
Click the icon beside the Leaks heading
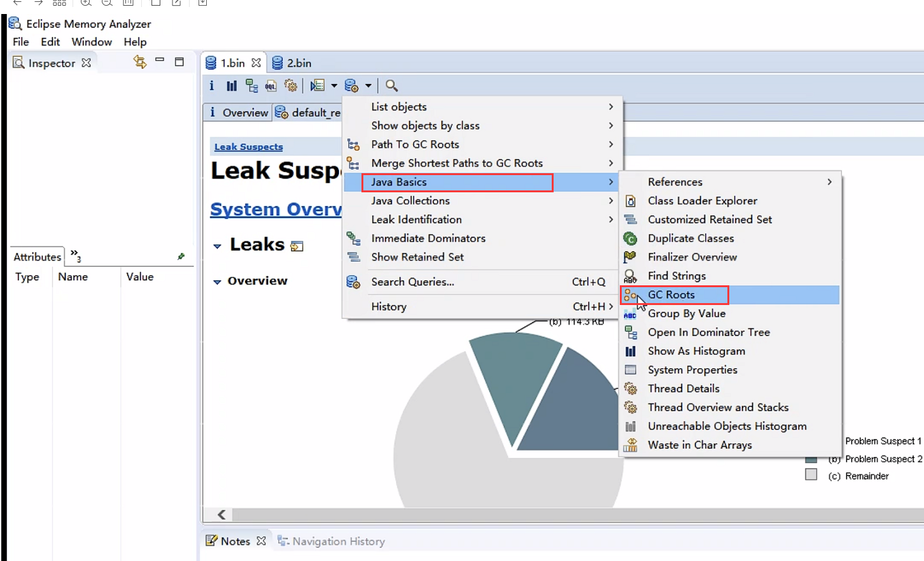pos(297,246)
